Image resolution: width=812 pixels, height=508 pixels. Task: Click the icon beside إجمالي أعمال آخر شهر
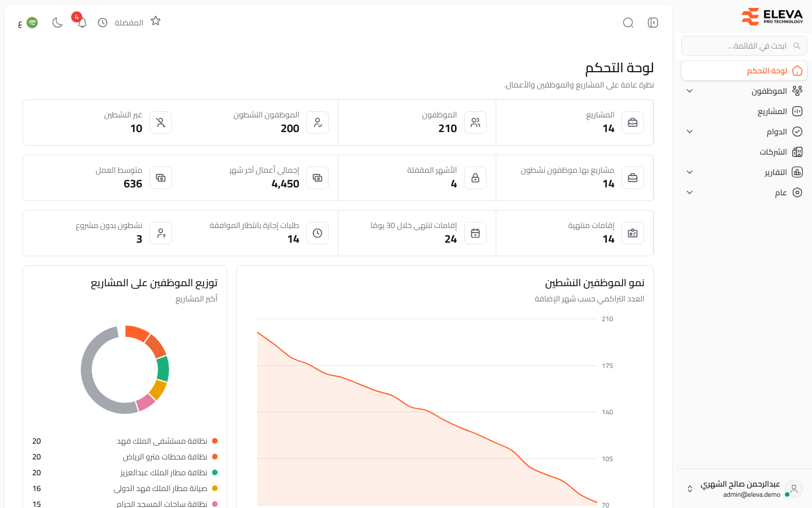coord(317,178)
